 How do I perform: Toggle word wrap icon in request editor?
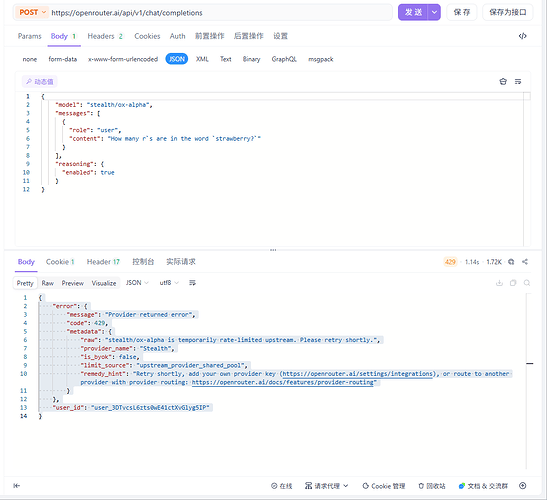518,82
